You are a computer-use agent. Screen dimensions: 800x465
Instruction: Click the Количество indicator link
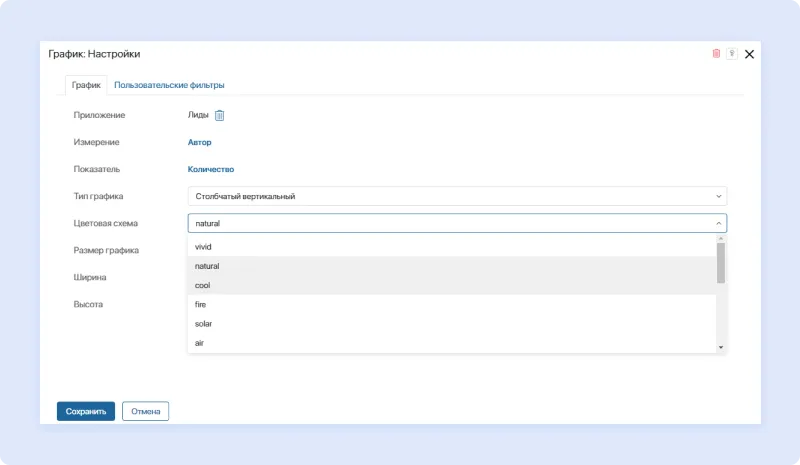click(211, 170)
